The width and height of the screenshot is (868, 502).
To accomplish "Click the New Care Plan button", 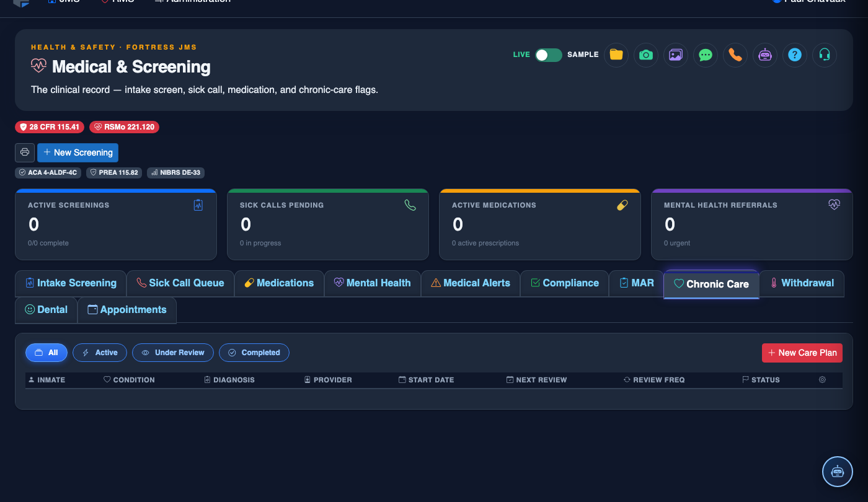I will click(802, 353).
